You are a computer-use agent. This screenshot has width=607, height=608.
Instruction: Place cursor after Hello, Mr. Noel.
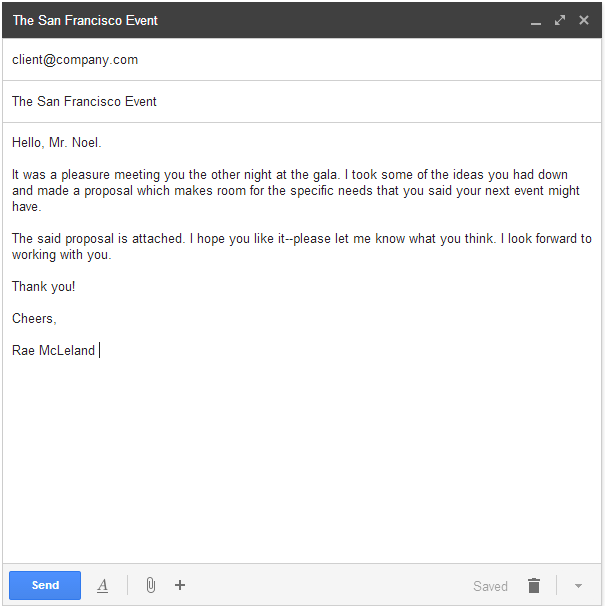click(x=102, y=143)
